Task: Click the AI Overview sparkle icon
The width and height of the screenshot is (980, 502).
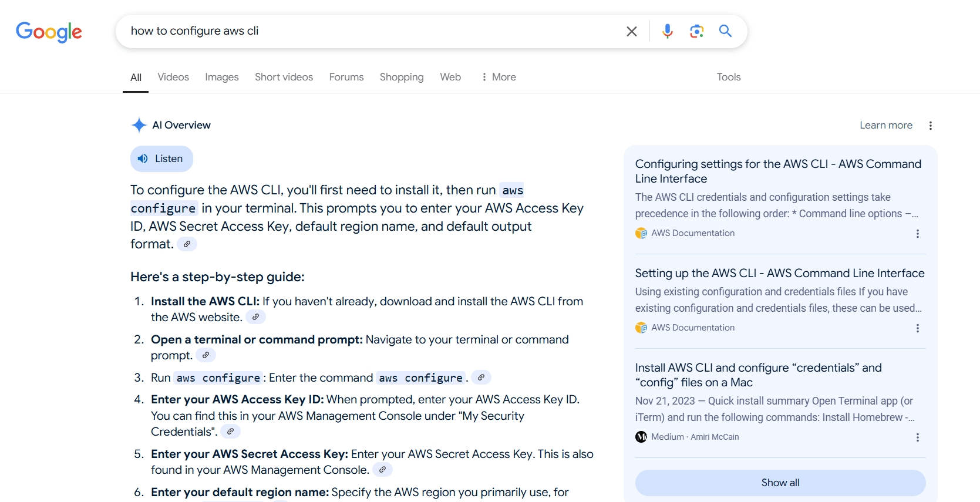Action: click(x=139, y=125)
